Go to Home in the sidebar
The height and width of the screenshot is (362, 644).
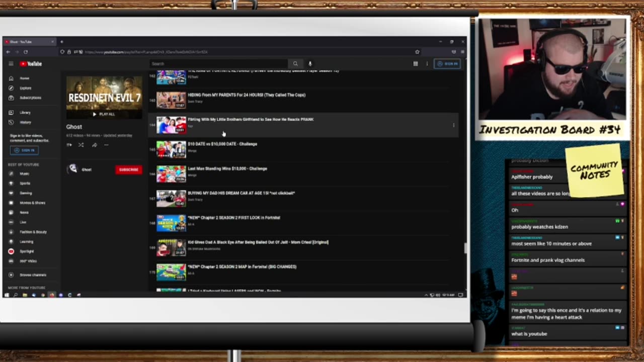pyautogui.click(x=24, y=78)
